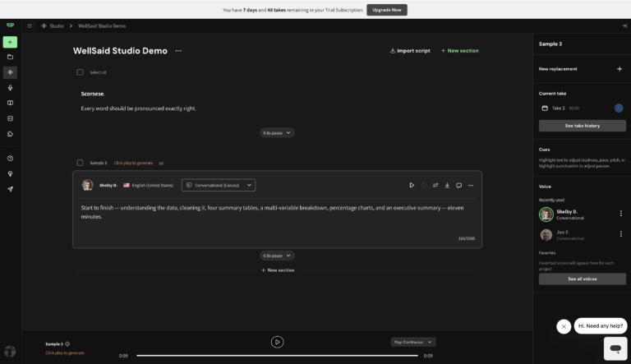
Task: Click the WellSaid Studio Demo project title
Action: (x=120, y=51)
